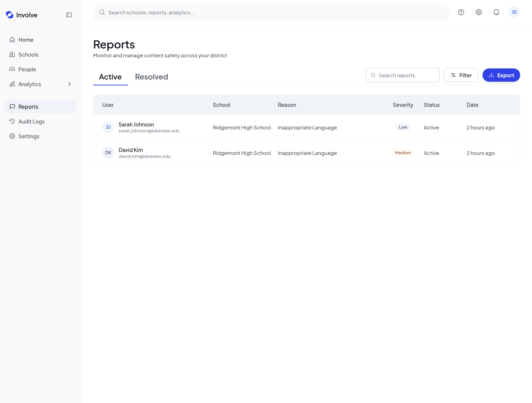Open Audit Logs in the sidebar
This screenshot has height=403, width=532.
click(x=40, y=121)
